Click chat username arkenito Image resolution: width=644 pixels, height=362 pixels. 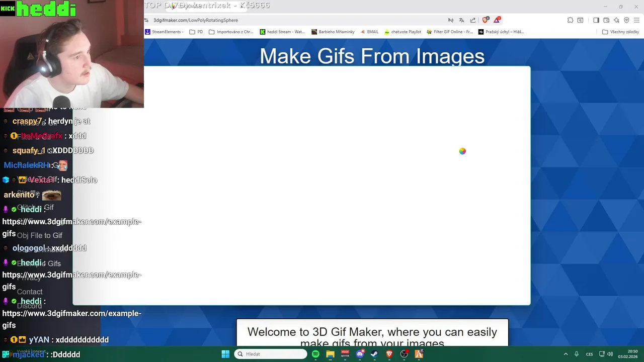click(19, 195)
